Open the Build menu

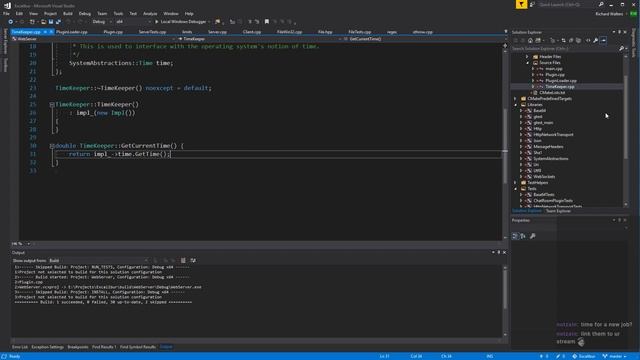(x=67, y=13)
